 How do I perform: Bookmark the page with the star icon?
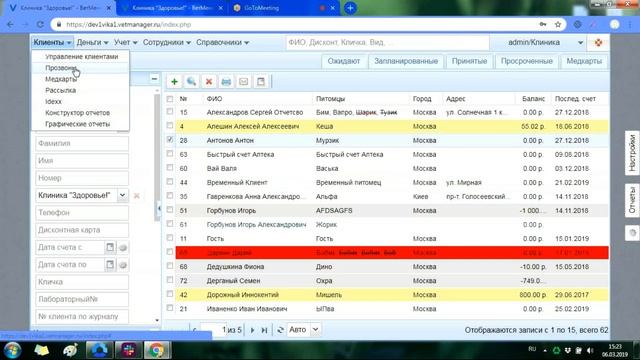point(558,24)
